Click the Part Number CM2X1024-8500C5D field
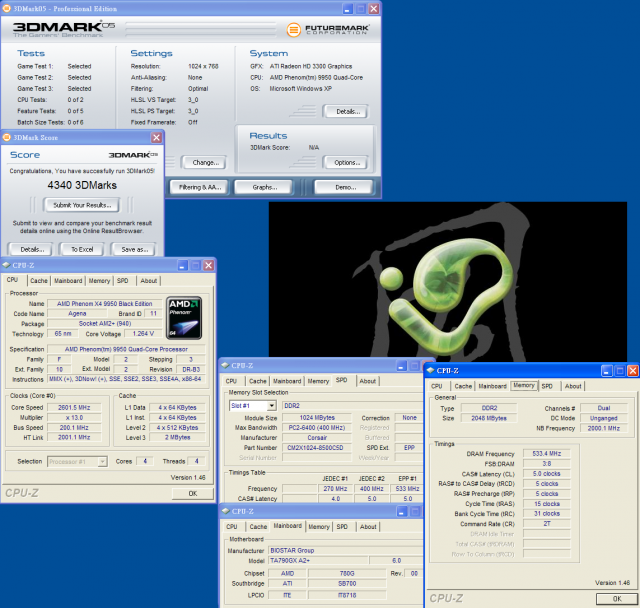640x608 pixels. pyautogui.click(x=316, y=448)
